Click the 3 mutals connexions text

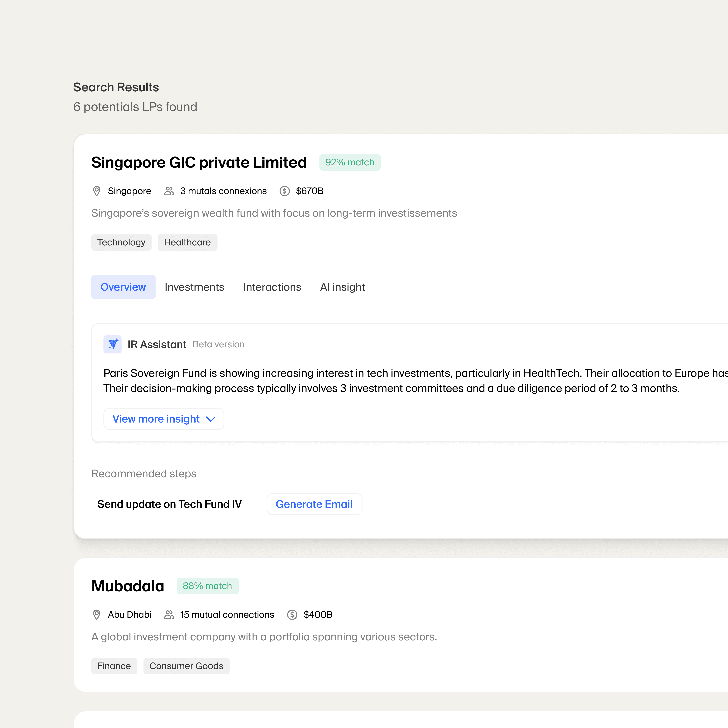(224, 191)
